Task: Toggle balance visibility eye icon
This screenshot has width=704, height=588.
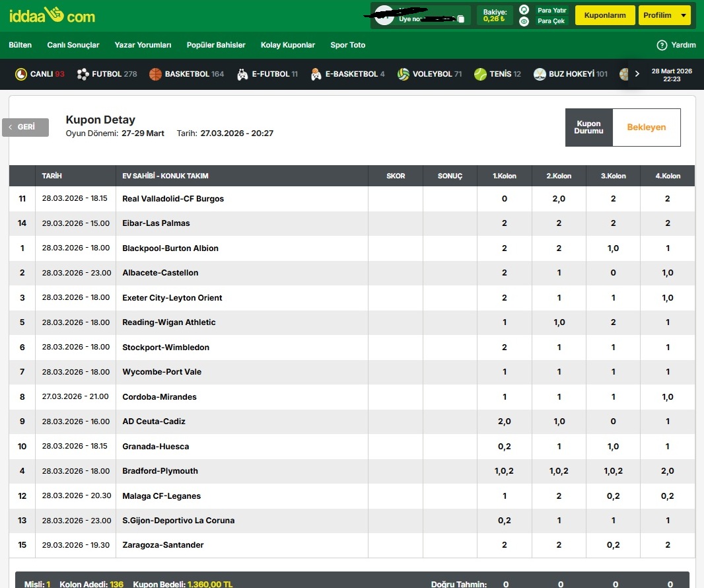Action: [524, 21]
